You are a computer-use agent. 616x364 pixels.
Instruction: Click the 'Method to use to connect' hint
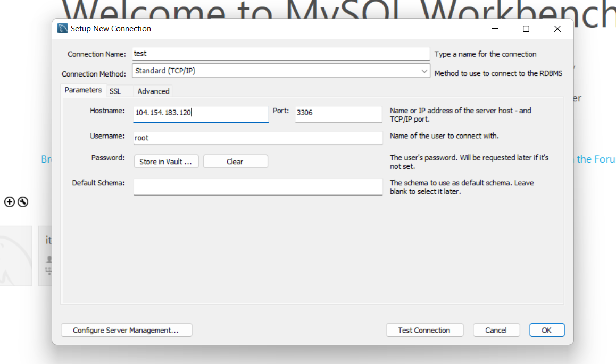pyautogui.click(x=498, y=73)
